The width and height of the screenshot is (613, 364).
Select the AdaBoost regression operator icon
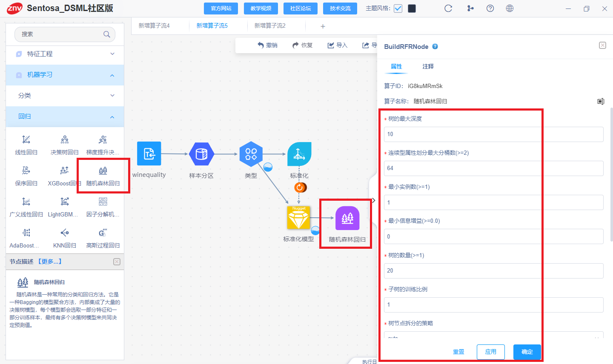pyautogui.click(x=26, y=233)
